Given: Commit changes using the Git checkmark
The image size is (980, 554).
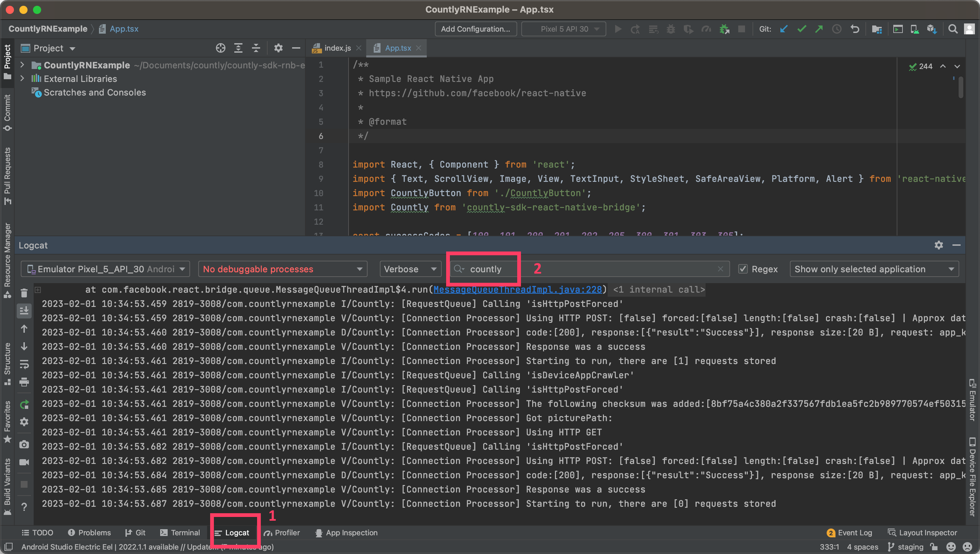Looking at the screenshot, I should (801, 29).
